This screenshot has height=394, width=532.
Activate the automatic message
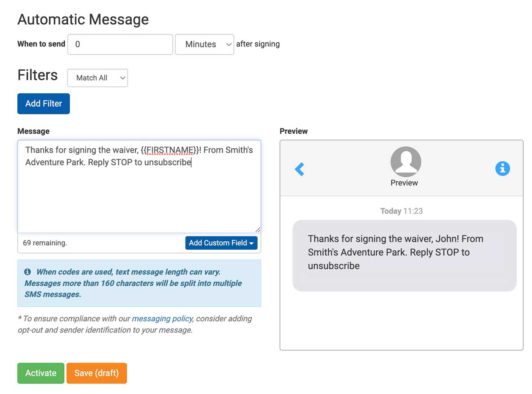click(40, 373)
